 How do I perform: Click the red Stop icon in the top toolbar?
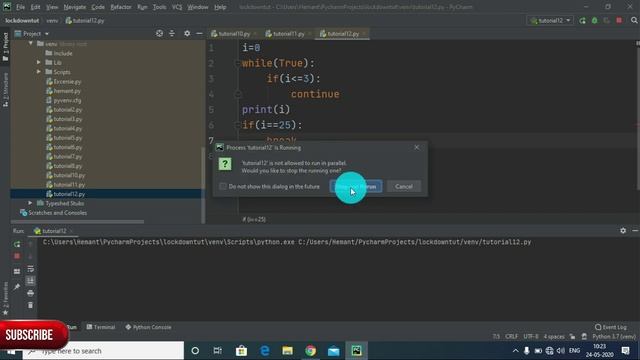(619, 20)
